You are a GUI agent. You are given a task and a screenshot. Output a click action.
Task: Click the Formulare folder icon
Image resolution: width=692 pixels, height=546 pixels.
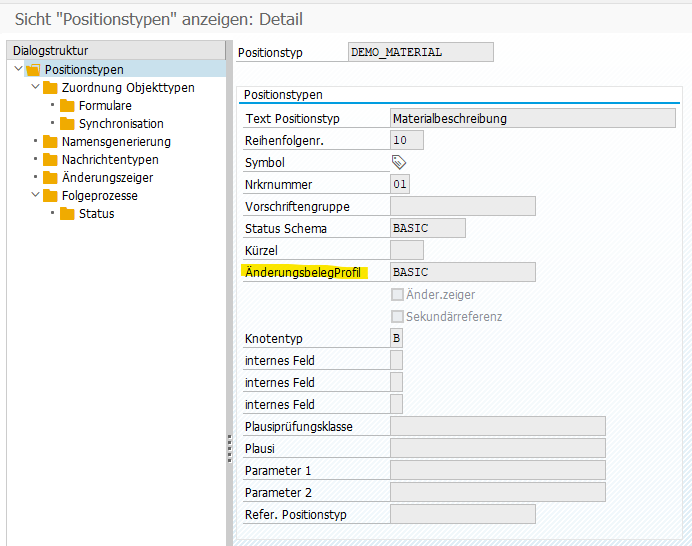(67, 106)
